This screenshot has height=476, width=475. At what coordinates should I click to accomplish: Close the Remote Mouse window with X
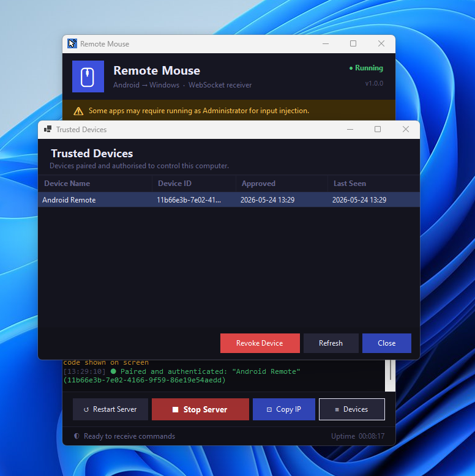[x=381, y=43]
